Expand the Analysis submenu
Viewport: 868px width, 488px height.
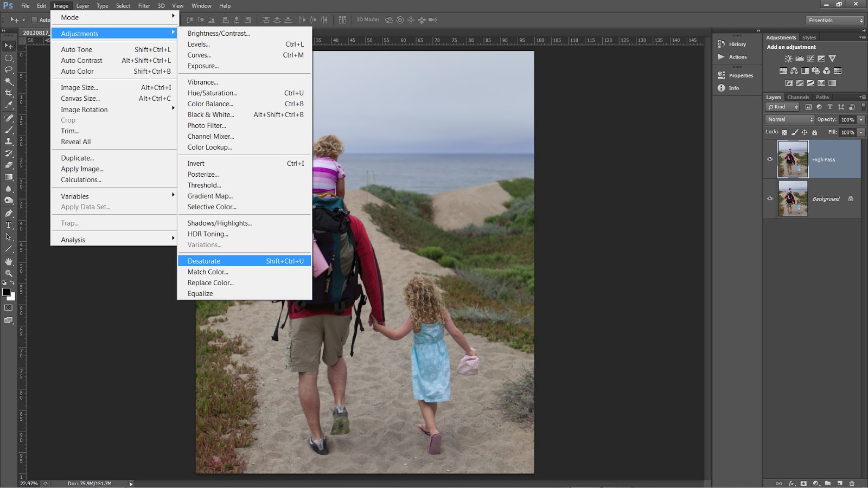click(x=114, y=240)
